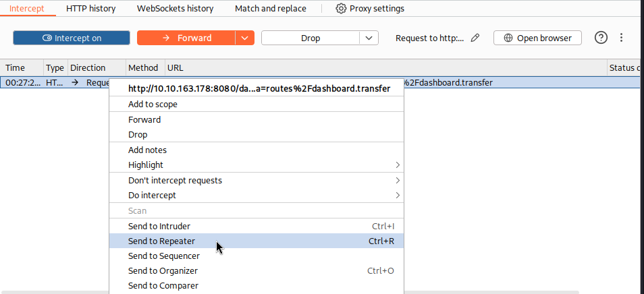
Task: Choose Send to Comparer
Action: 257,285
